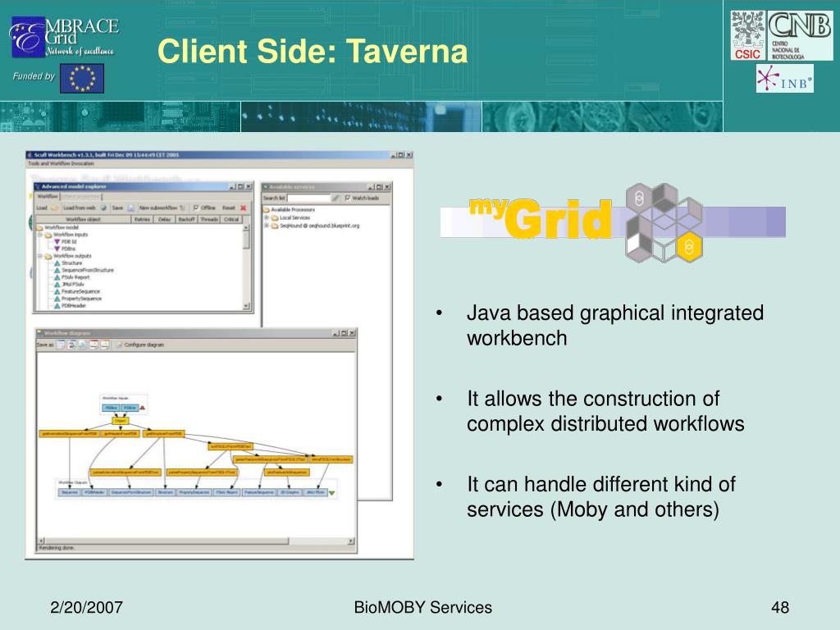Screen dimensions: 840x630
Task: Click the myGrid logo banner
Action: point(613,221)
